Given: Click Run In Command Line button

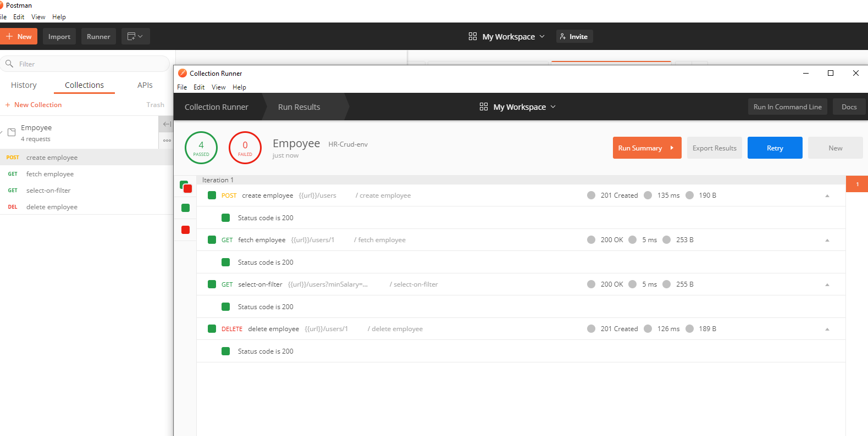Looking at the screenshot, I should point(788,107).
